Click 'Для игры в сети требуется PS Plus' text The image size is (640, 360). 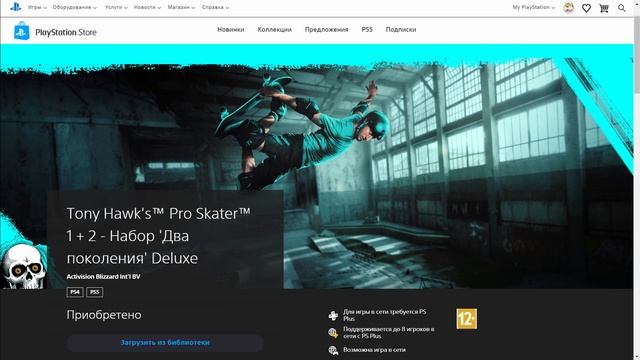click(384, 315)
